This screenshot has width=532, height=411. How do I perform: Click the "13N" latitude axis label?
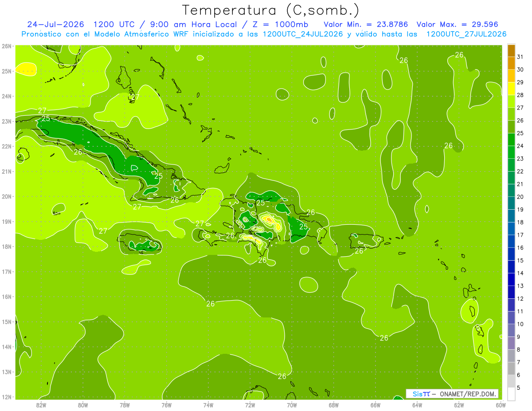(x=6, y=372)
